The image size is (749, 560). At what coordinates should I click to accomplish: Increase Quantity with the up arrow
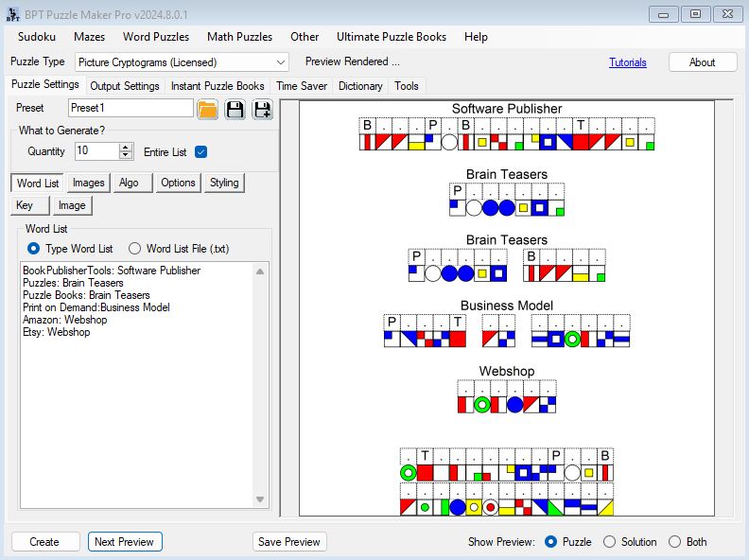(x=126, y=147)
